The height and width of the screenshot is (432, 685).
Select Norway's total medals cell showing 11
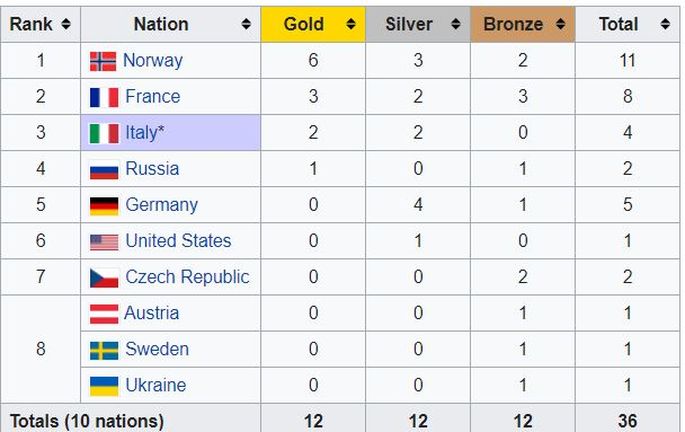tap(628, 60)
